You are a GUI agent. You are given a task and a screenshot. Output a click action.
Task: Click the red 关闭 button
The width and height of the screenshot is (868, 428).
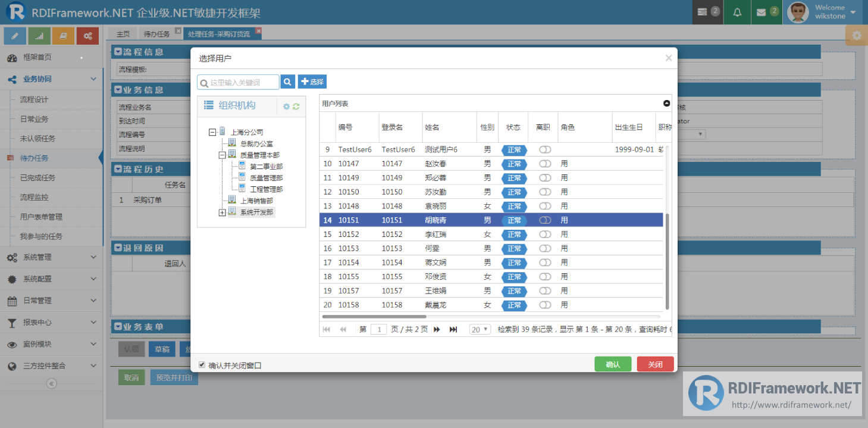(655, 364)
